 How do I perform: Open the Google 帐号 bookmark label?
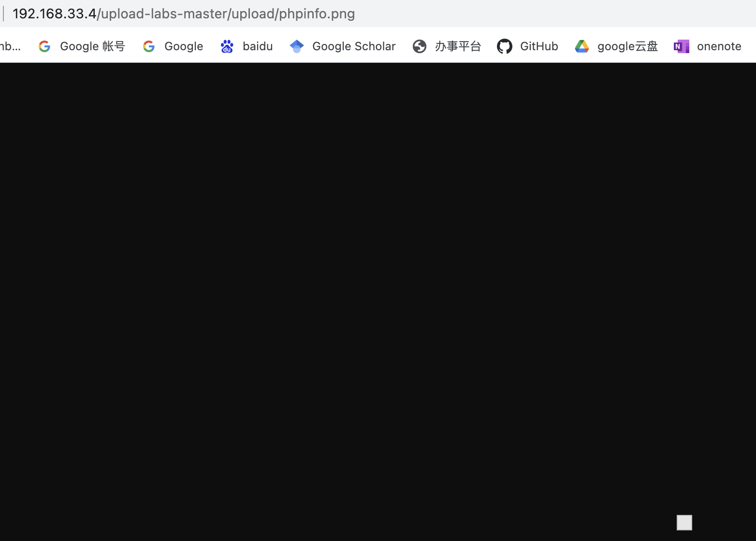[92, 46]
